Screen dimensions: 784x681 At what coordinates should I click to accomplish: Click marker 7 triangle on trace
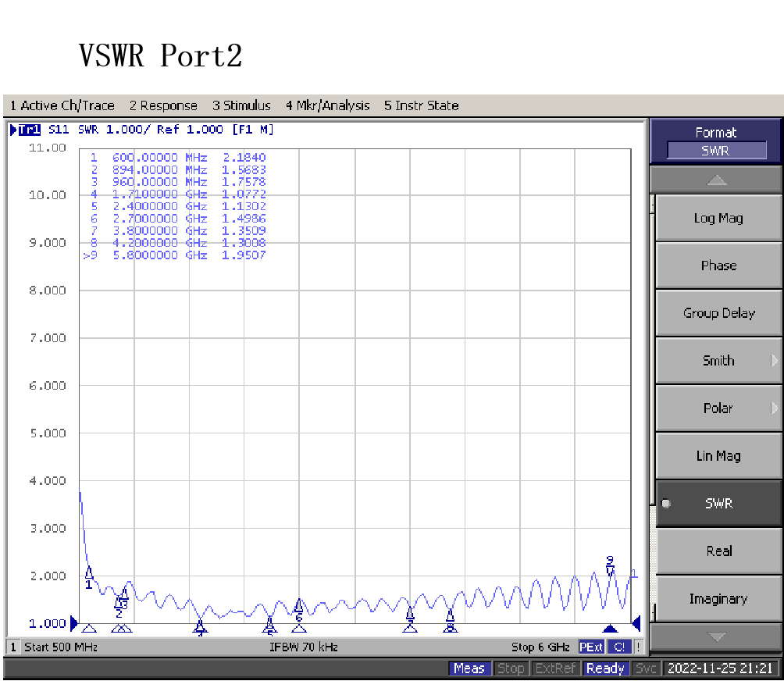click(x=410, y=612)
